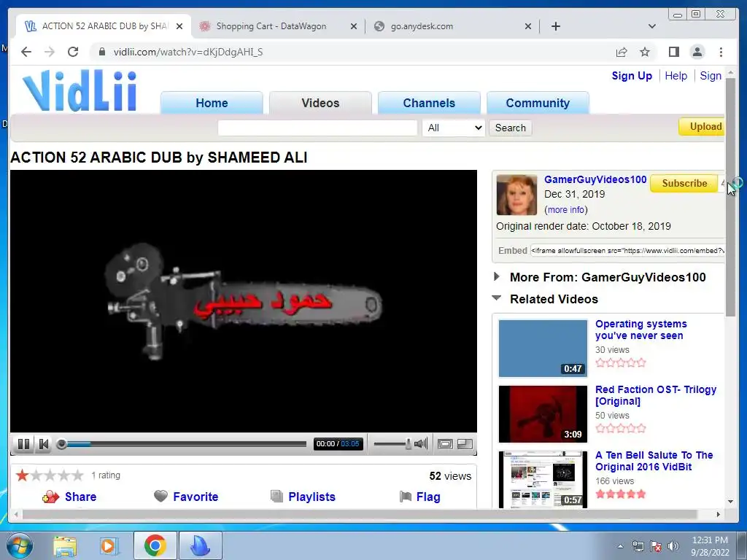Expand the more info link
This screenshot has height=560, width=747.
point(565,209)
